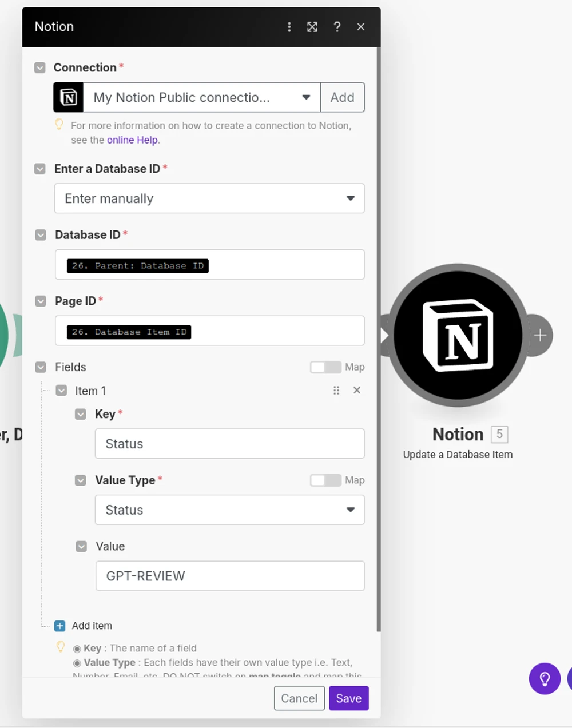Collapse the Connection section toggle
Screen dimensions: 572x728
(40, 67)
